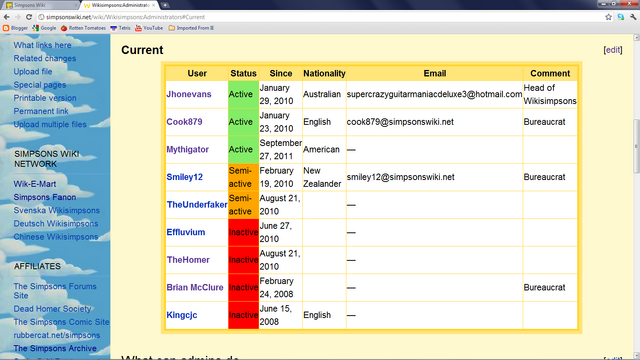The height and width of the screenshot is (360, 640).
Task: Open the Blogger bookmark
Action: click(x=15, y=28)
